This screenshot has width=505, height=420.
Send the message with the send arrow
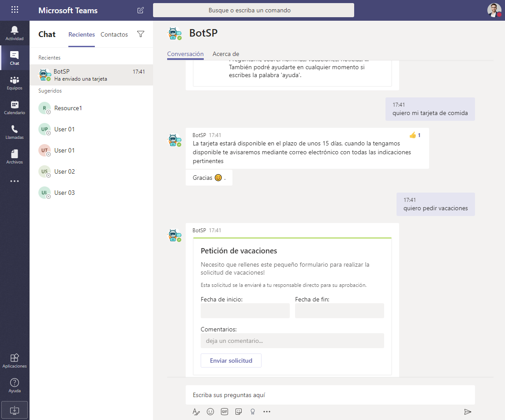click(468, 411)
